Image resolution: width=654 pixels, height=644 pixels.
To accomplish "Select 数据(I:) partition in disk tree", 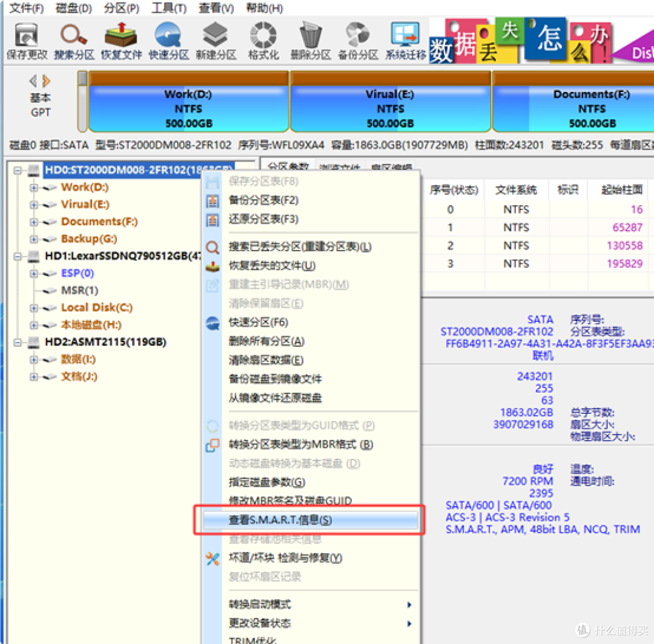I will tap(78, 360).
